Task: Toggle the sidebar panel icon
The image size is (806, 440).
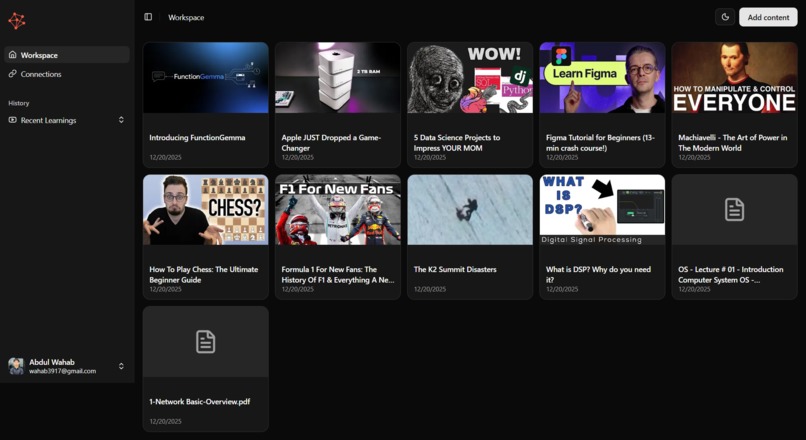Action: [148, 17]
